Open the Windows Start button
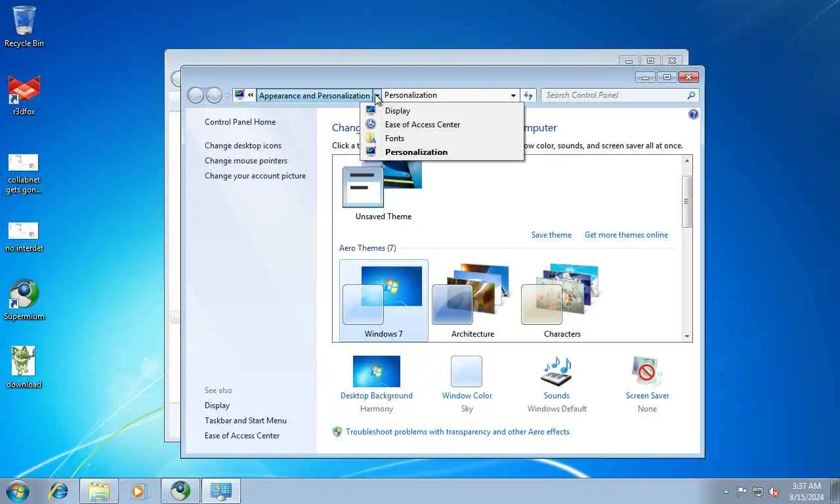The width and height of the screenshot is (840, 504). click(17, 491)
